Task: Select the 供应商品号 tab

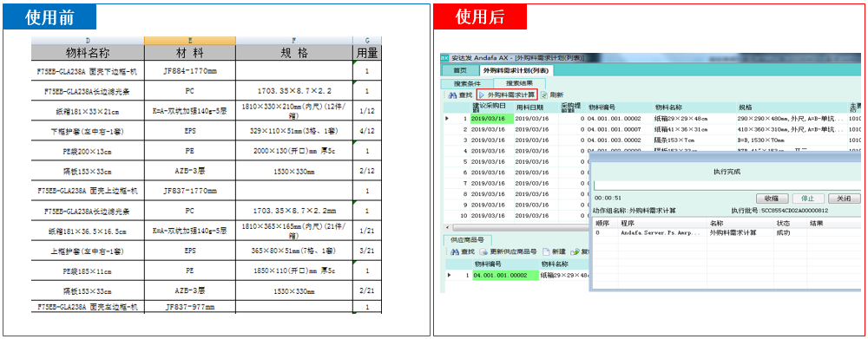Action: [467, 240]
